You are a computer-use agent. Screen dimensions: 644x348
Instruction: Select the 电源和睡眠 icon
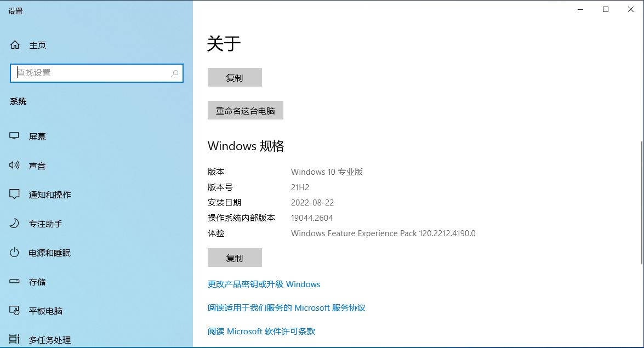point(14,253)
